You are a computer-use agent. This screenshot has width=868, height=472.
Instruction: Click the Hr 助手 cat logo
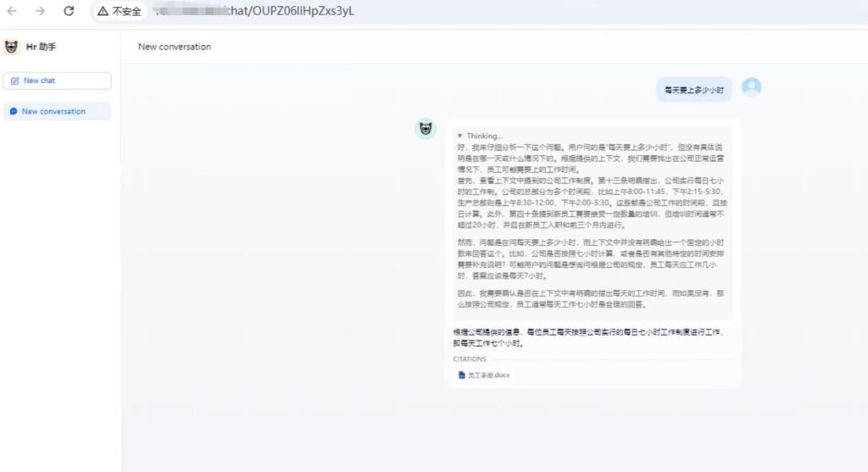point(12,47)
